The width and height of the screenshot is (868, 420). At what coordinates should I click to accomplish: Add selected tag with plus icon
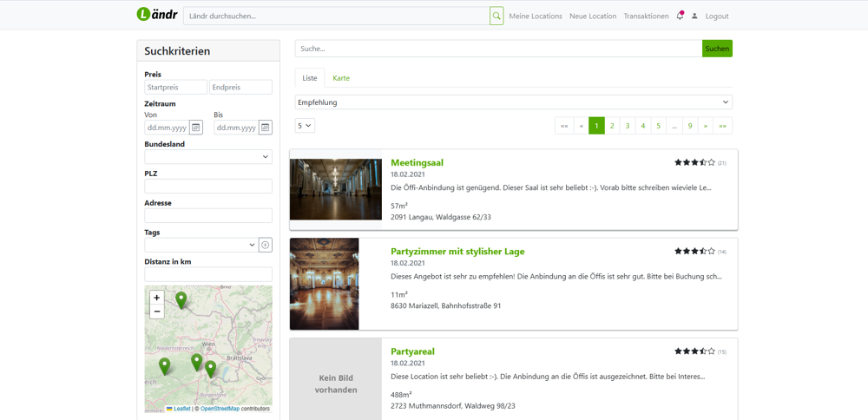pos(266,245)
